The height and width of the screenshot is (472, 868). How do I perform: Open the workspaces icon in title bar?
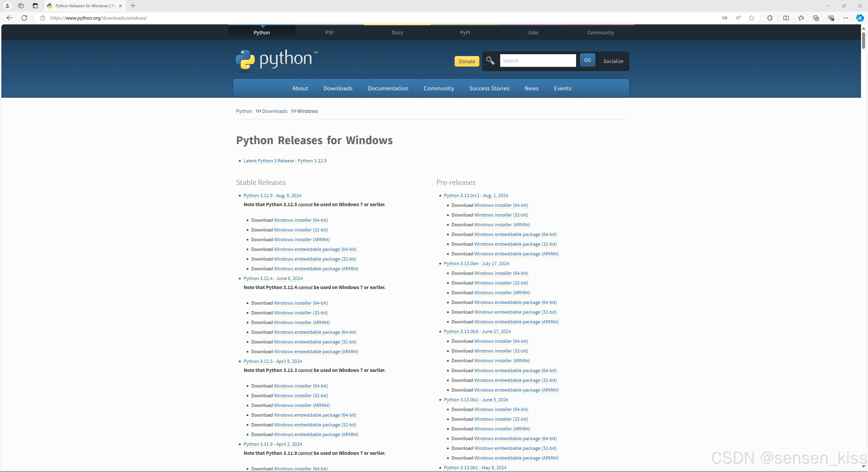click(x=21, y=6)
